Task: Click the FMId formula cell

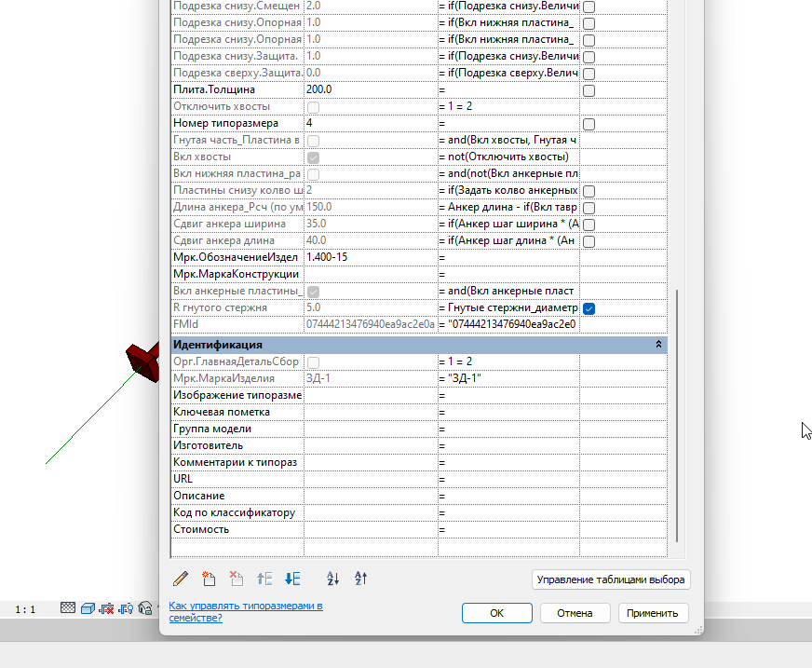Action: [x=508, y=324]
